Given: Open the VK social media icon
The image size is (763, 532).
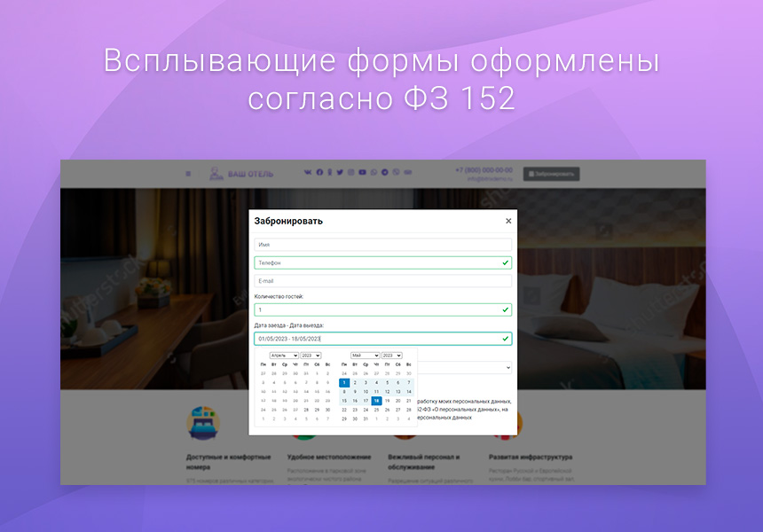Looking at the screenshot, I should click(x=308, y=173).
